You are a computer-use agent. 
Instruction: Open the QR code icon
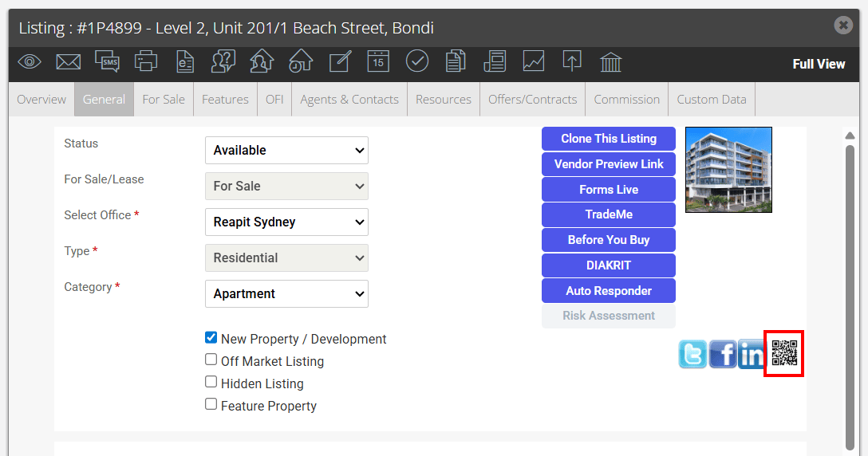[x=784, y=353]
